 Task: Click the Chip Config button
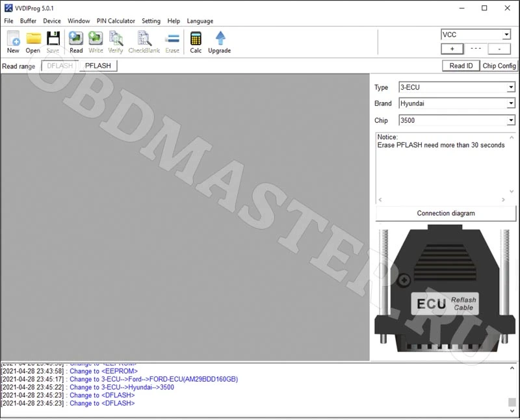point(499,66)
